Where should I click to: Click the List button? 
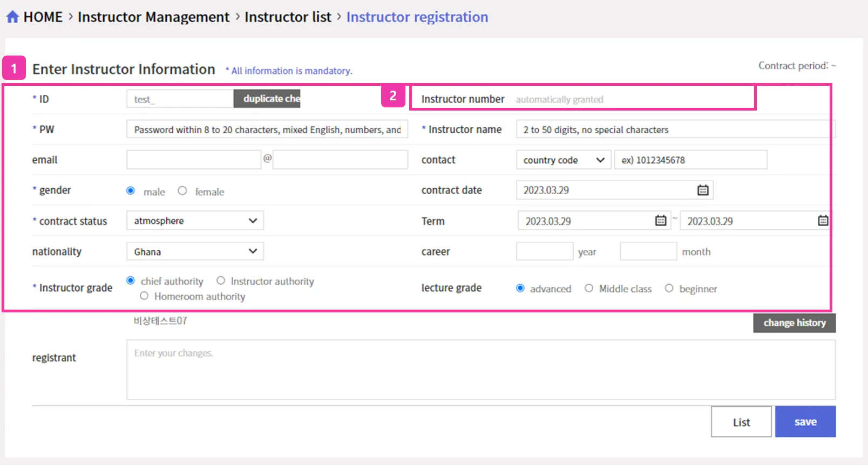coord(741,422)
